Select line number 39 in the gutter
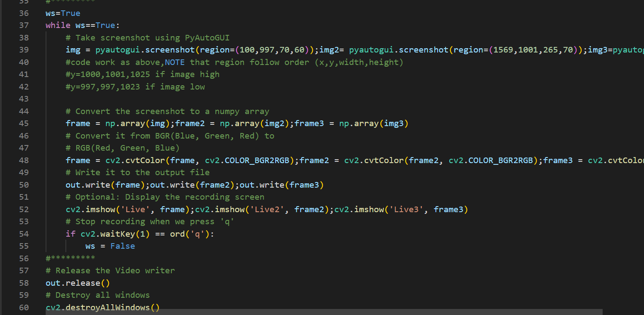 click(x=24, y=50)
